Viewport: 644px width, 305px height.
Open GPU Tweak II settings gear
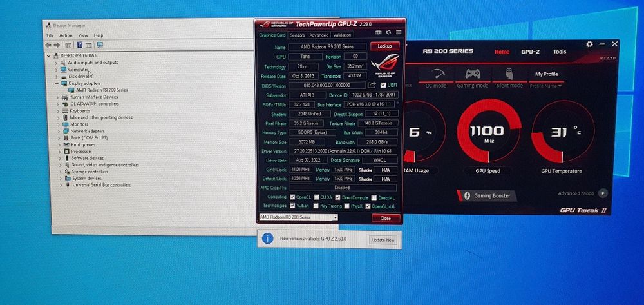[x=589, y=44]
